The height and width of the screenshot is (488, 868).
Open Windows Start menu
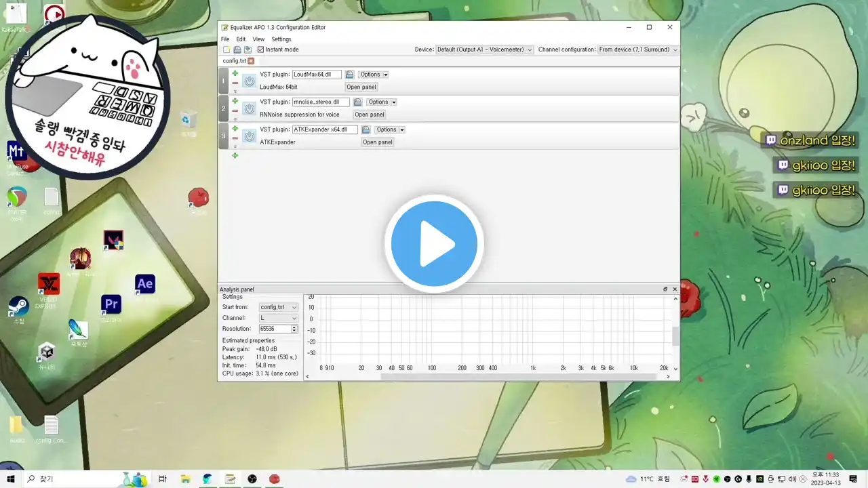(x=11, y=479)
